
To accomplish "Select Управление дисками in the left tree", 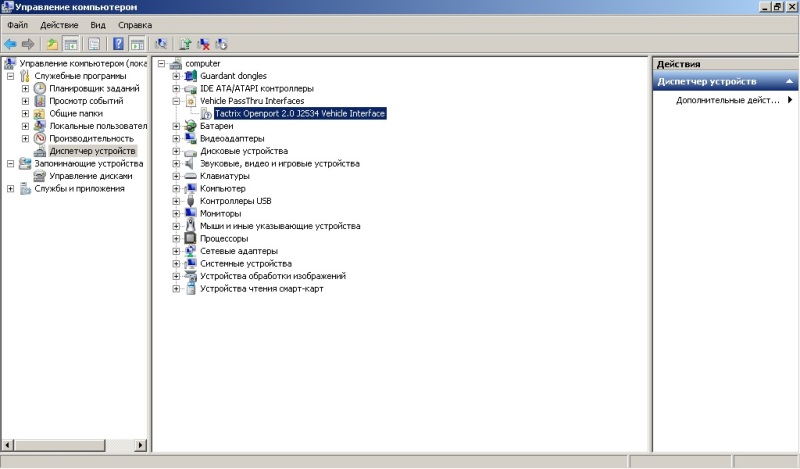I will [x=90, y=176].
